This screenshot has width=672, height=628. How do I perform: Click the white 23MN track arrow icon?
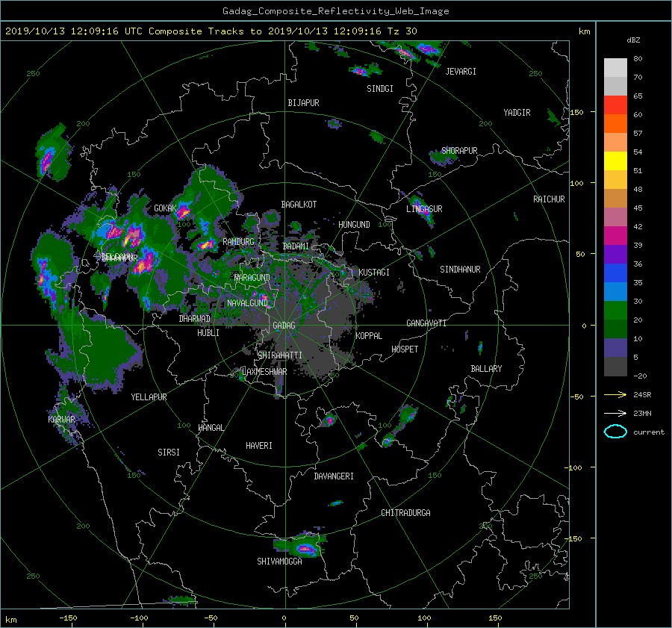615,413
